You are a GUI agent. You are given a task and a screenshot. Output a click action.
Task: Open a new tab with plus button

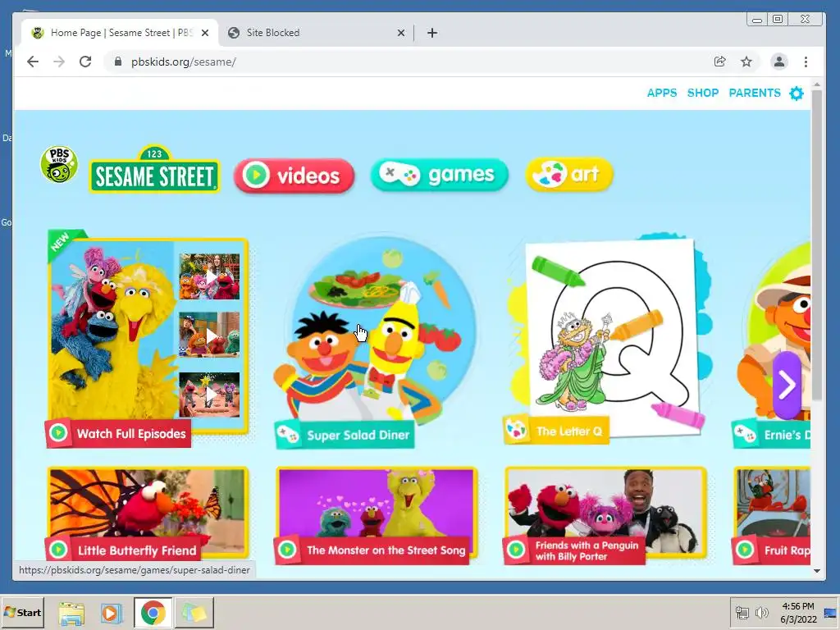[x=431, y=33]
